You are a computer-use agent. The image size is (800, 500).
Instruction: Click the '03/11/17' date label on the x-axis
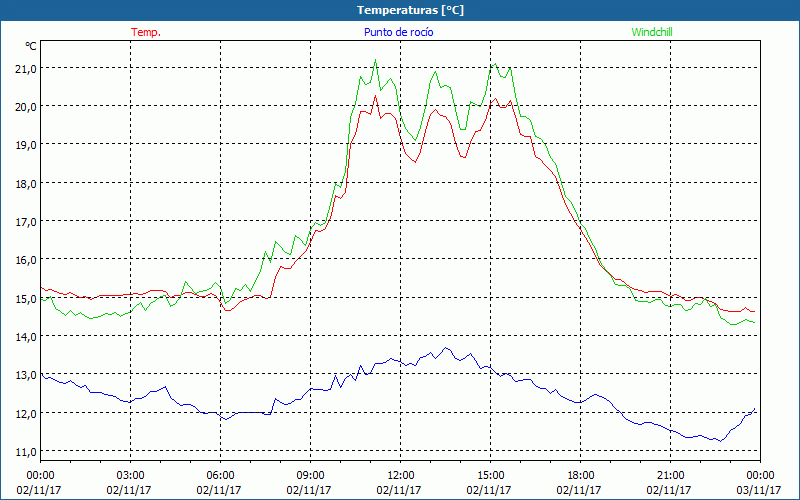click(x=759, y=490)
